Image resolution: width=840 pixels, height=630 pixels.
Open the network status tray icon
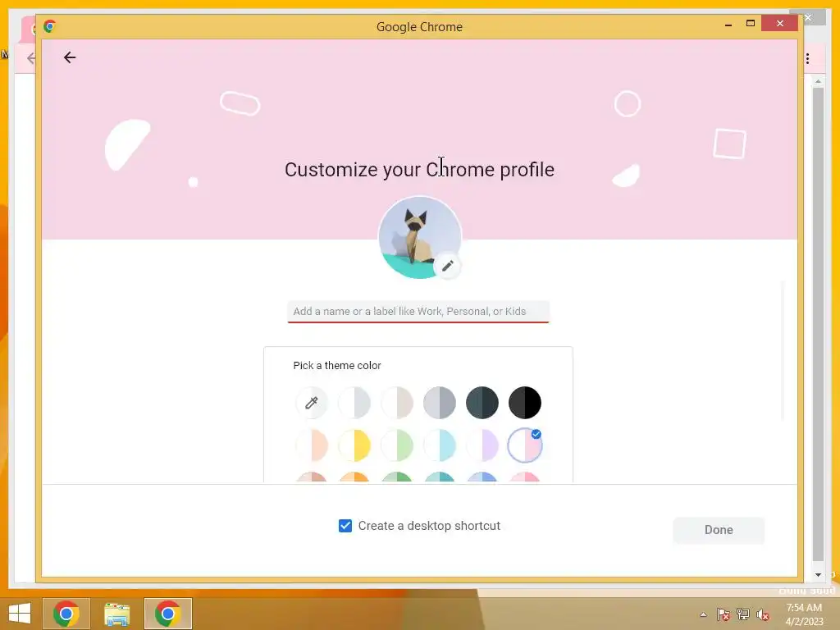(x=743, y=614)
